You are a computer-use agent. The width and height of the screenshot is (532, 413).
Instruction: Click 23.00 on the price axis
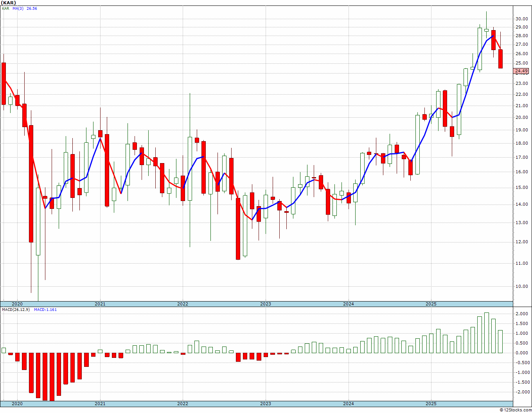(x=521, y=84)
